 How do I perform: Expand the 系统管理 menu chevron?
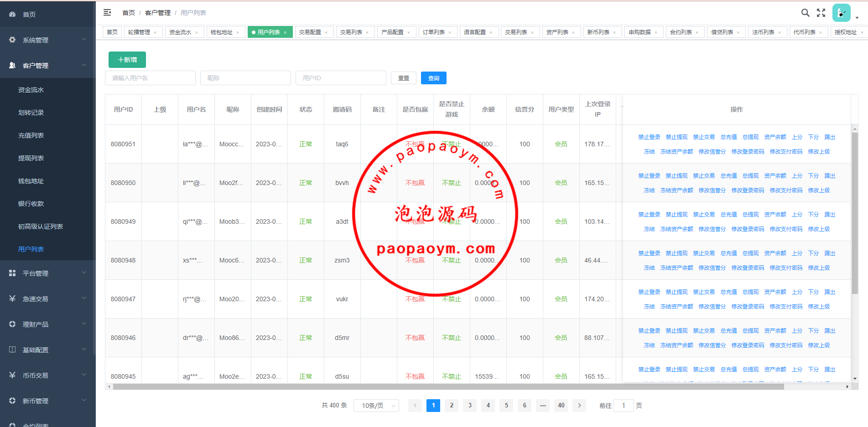pyautogui.click(x=84, y=40)
